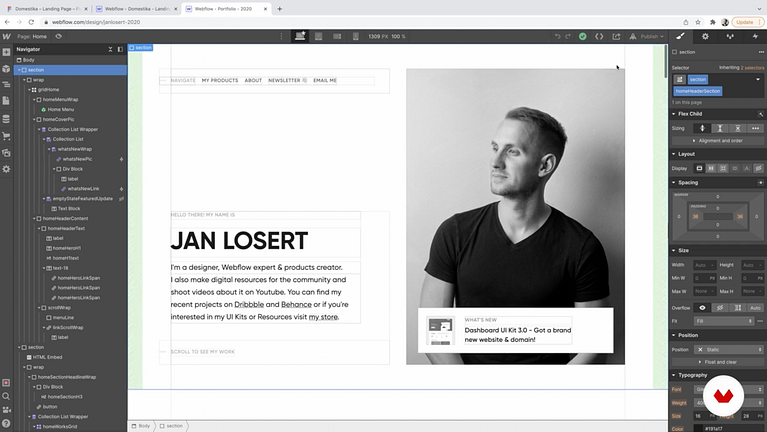
Task: Pin the Navigator panel
Action: 121,48
